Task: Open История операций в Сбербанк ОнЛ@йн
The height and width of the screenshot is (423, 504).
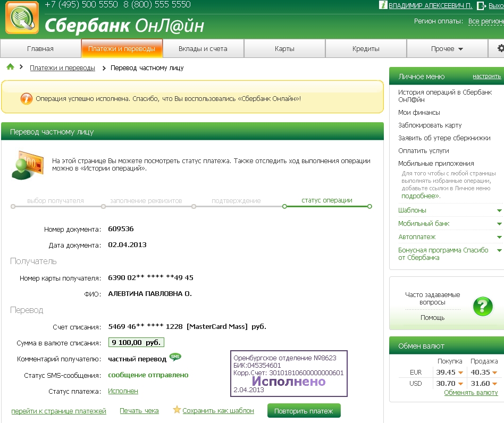Action: pos(445,96)
